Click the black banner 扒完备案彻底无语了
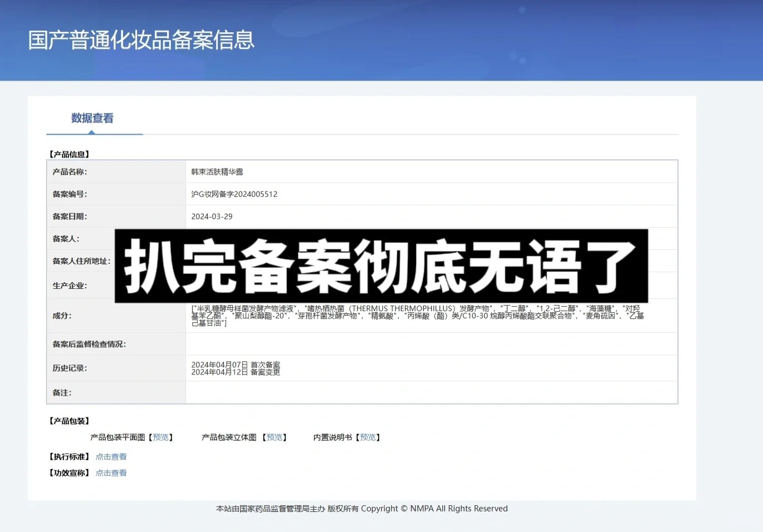The height and width of the screenshot is (532, 763). (381, 266)
